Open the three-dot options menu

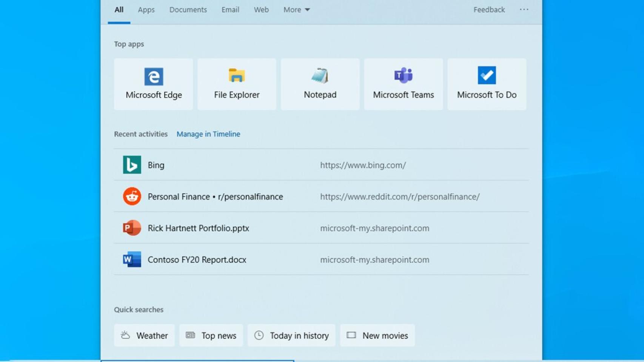524,9
